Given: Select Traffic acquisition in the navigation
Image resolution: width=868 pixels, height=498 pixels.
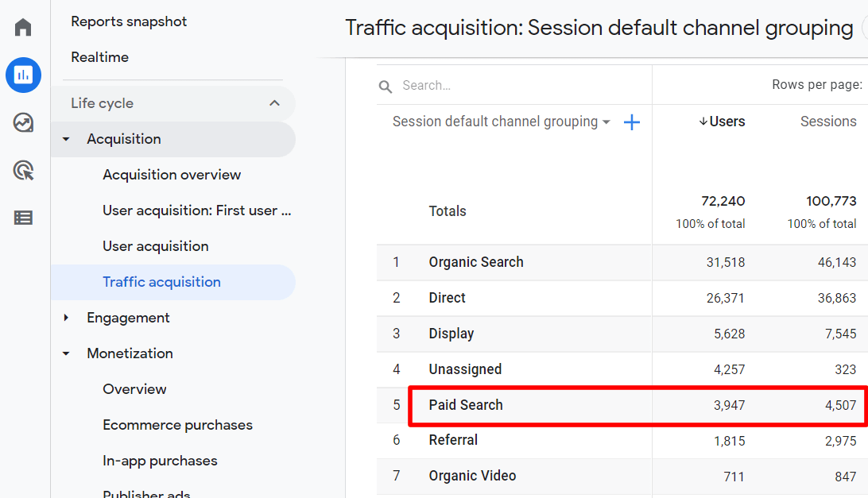Looking at the screenshot, I should pyautogui.click(x=161, y=282).
